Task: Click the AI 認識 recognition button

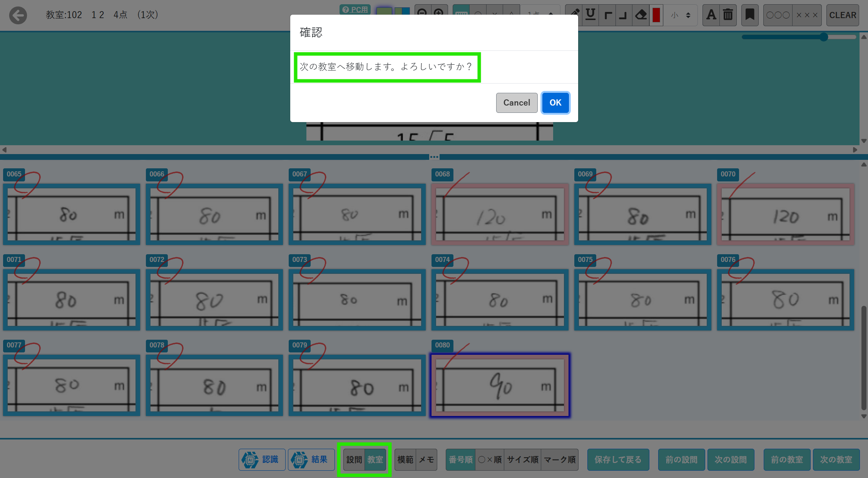Action: pos(262,460)
